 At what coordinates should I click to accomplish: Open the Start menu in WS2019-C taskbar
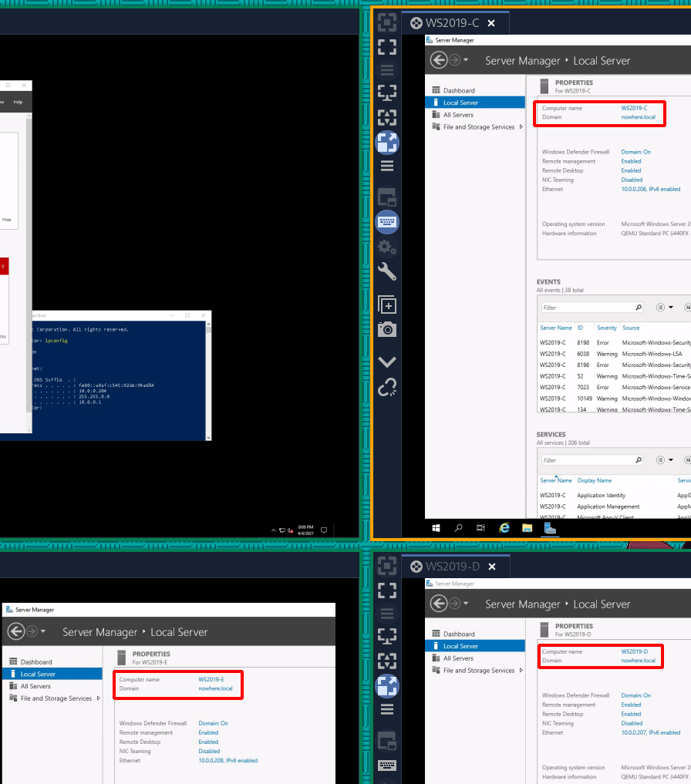pos(436,528)
